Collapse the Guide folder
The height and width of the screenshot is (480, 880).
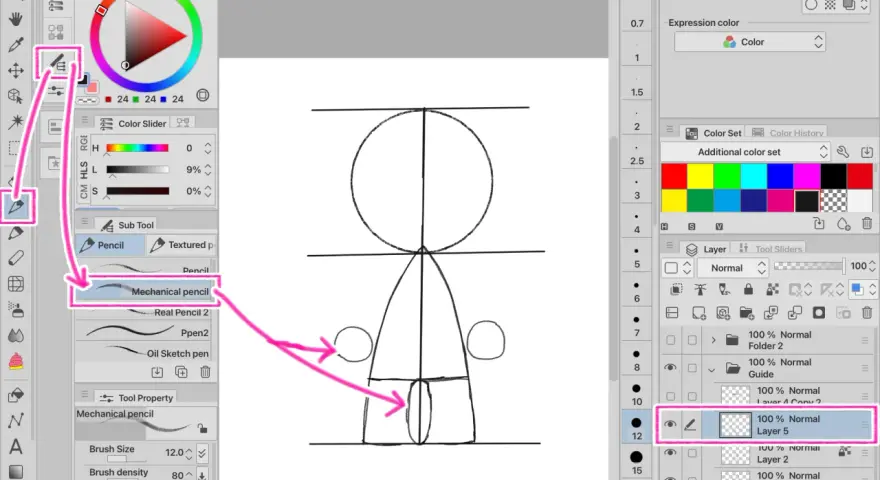[712, 369]
